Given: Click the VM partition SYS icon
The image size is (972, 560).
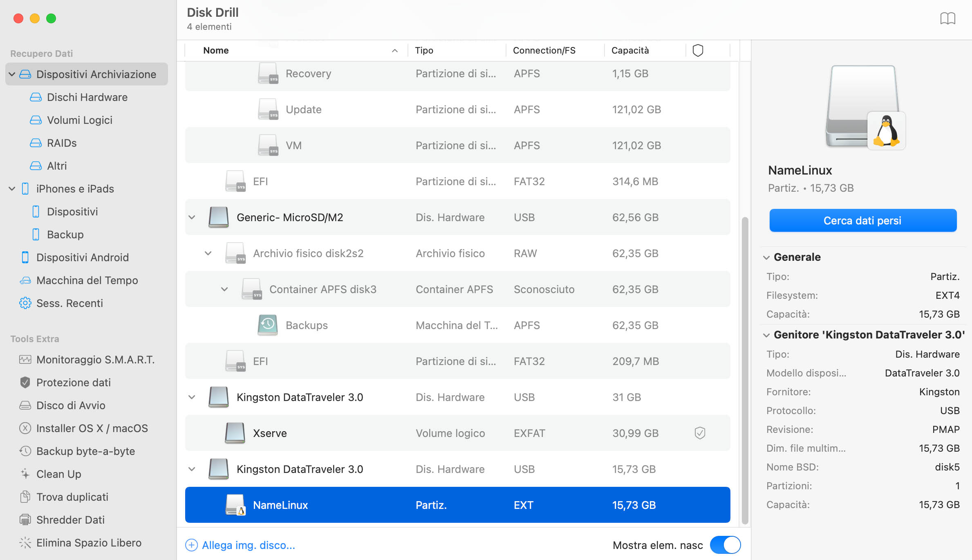Looking at the screenshot, I should (268, 146).
